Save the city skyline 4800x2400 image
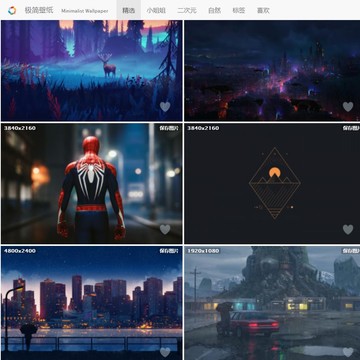The image size is (360, 360). (x=169, y=251)
